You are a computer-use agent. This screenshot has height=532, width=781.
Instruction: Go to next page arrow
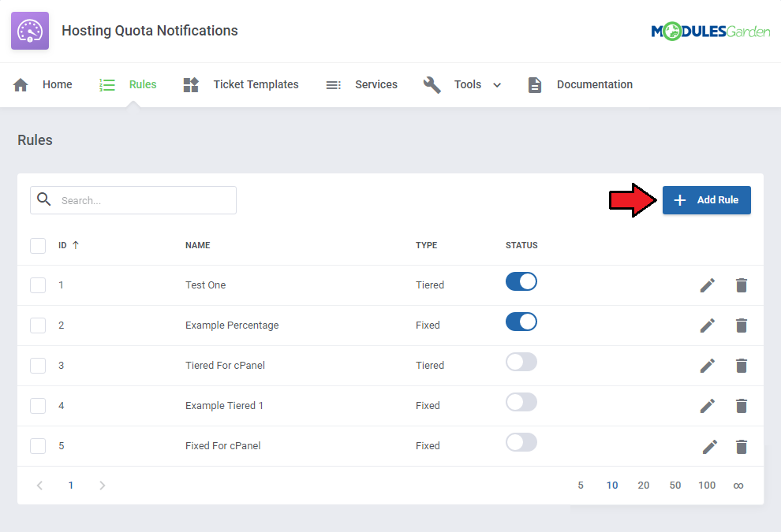point(102,485)
